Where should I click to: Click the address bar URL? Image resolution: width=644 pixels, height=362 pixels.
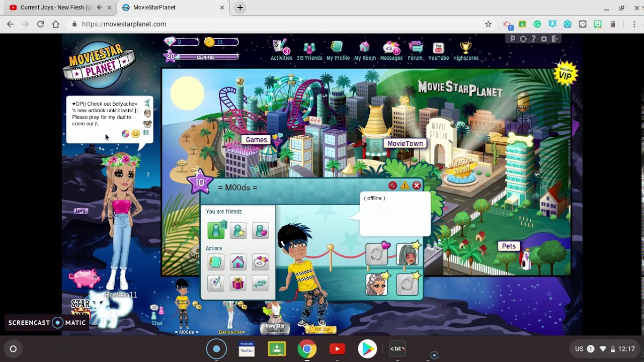click(x=124, y=24)
